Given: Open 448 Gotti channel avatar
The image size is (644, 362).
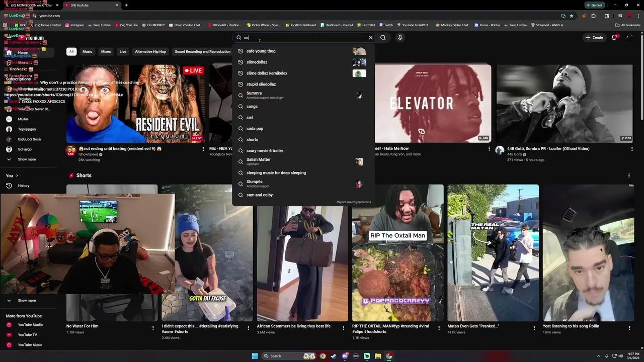Looking at the screenshot, I should click(x=500, y=150).
